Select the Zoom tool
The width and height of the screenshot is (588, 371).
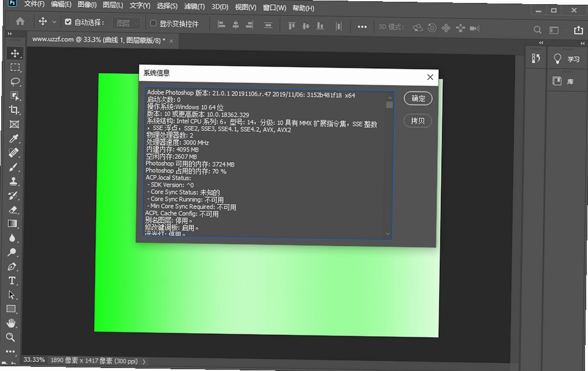(x=11, y=337)
